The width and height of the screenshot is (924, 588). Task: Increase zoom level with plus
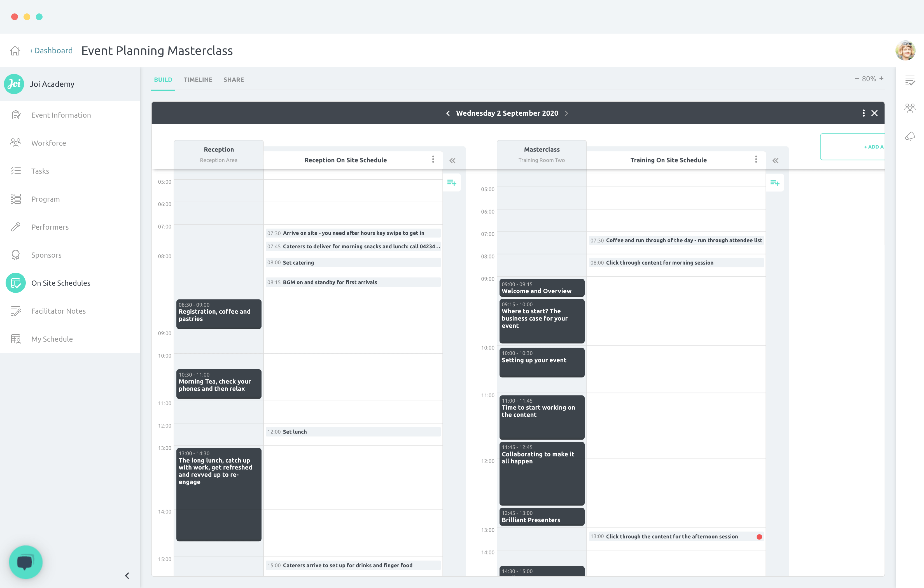click(881, 78)
